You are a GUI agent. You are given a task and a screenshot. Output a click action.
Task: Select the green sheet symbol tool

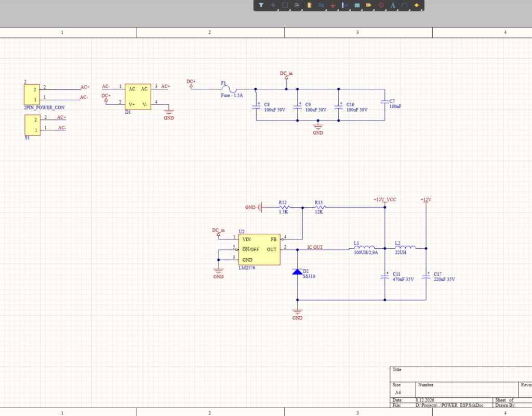click(357, 5)
